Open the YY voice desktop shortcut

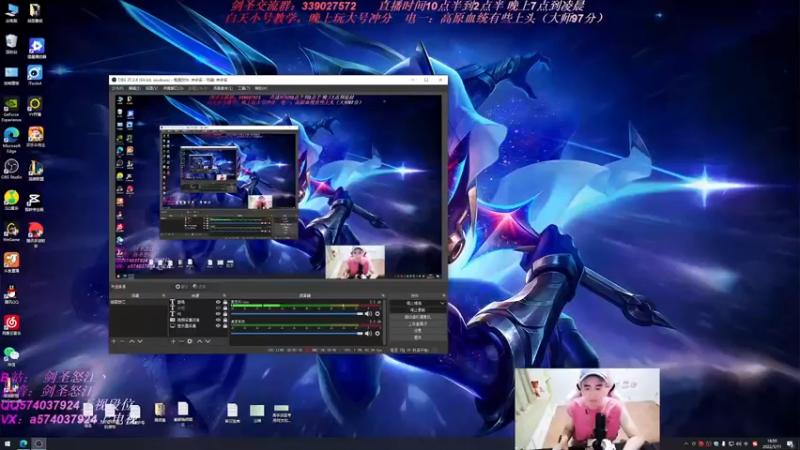point(35,107)
